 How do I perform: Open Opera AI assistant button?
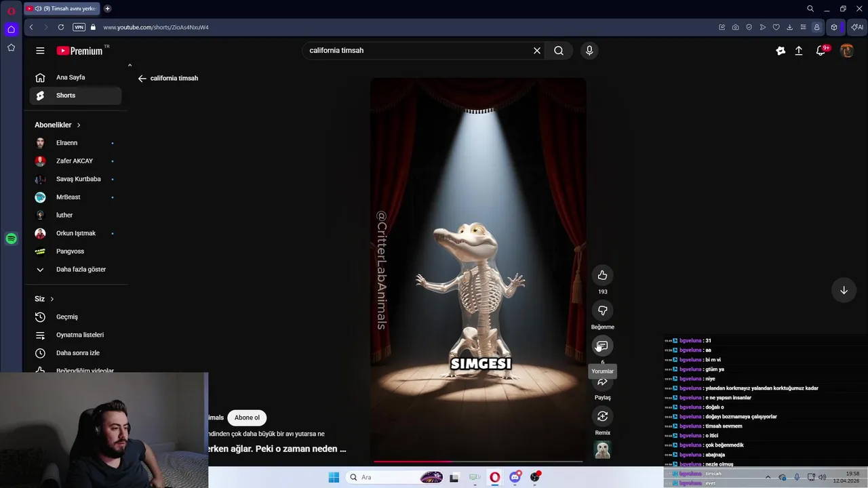858,27
